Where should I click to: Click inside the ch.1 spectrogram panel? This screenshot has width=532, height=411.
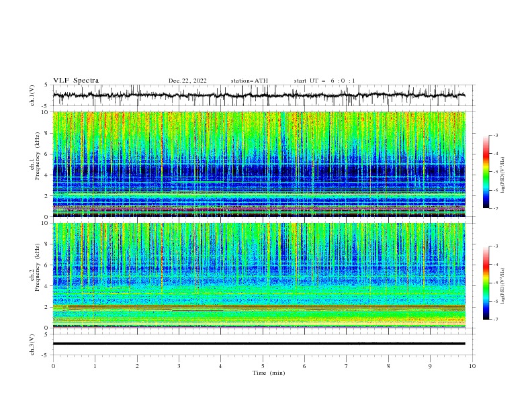(x=259, y=164)
